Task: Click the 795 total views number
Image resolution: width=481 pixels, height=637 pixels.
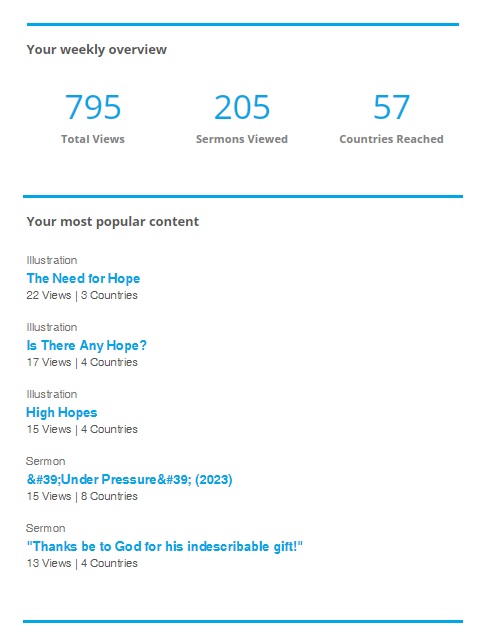Action: pyautogui.click(x=93, y=107)
